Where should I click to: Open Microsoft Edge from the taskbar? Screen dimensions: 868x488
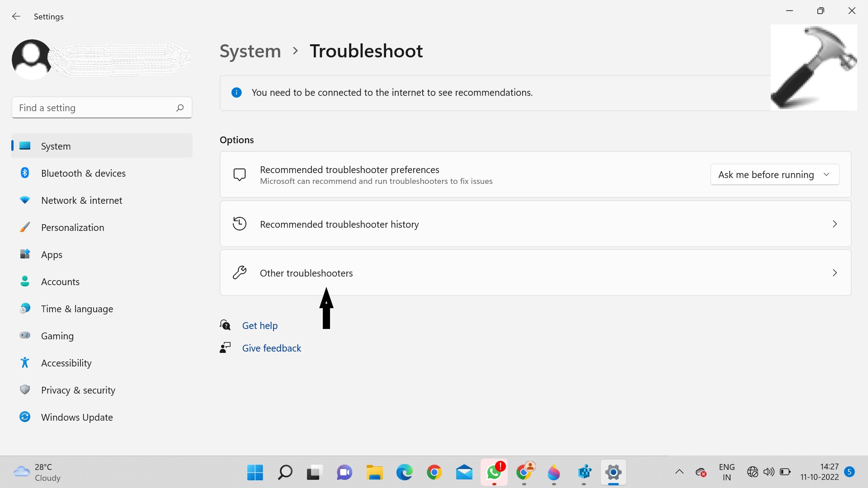[x=404, y=473]
